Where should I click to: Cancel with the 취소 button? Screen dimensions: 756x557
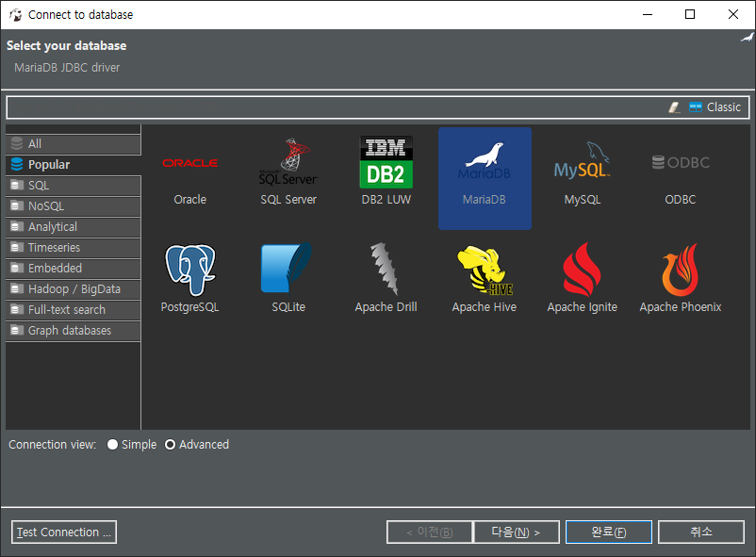click(701, 532)
